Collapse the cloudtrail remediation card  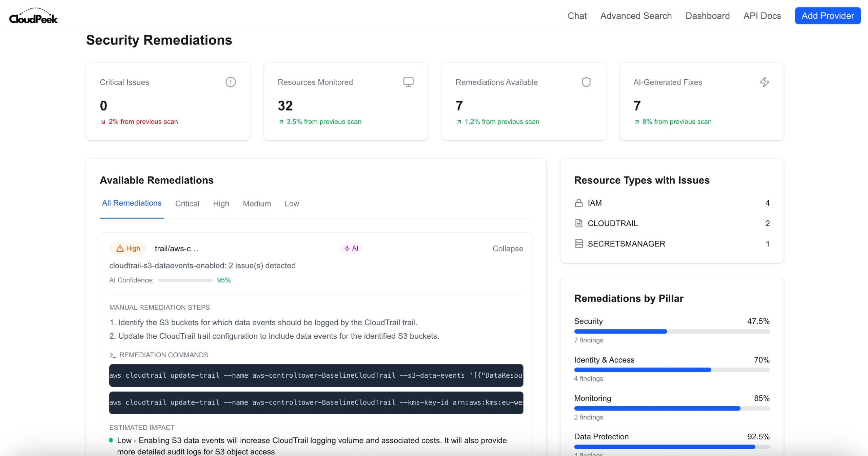click(508, 249)
